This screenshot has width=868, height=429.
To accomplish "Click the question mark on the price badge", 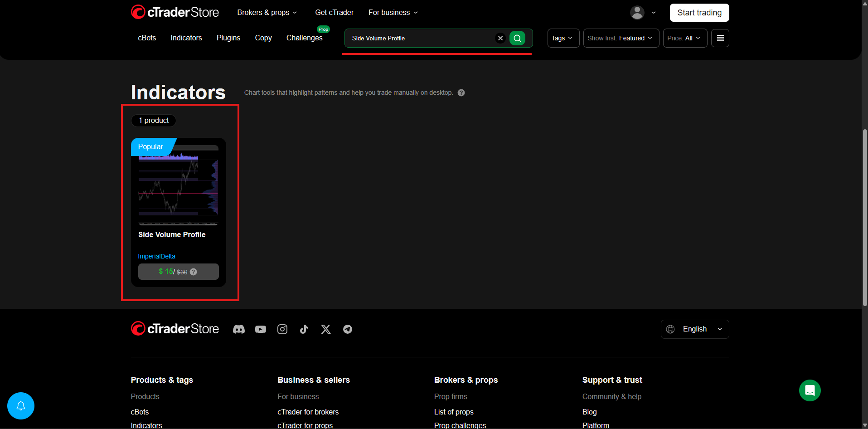I will (x=193, y=272).
